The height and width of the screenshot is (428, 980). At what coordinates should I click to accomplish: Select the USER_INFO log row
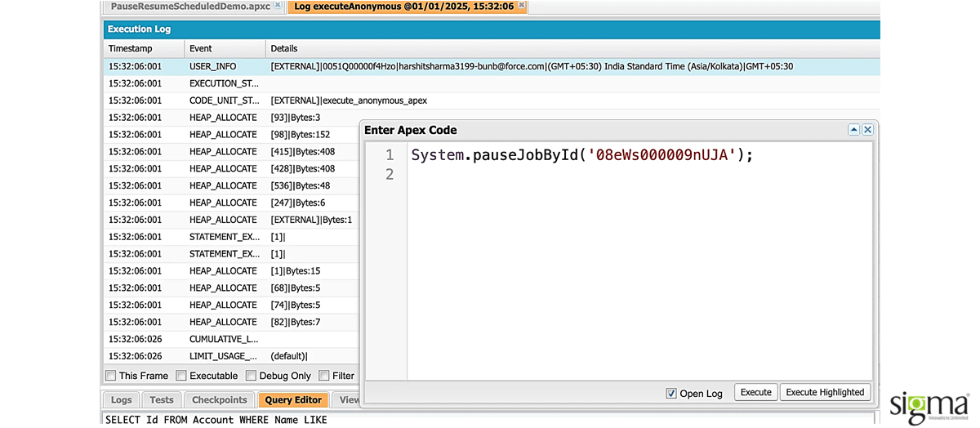[x=492, y=66]
